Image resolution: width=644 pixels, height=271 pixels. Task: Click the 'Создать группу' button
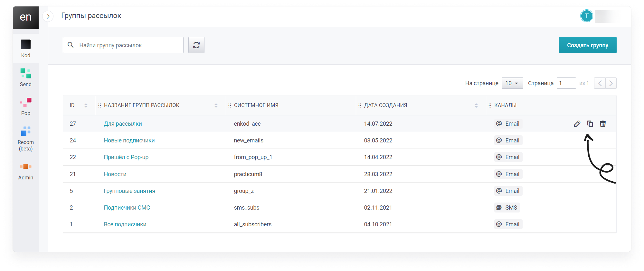(x=588, y=45)
